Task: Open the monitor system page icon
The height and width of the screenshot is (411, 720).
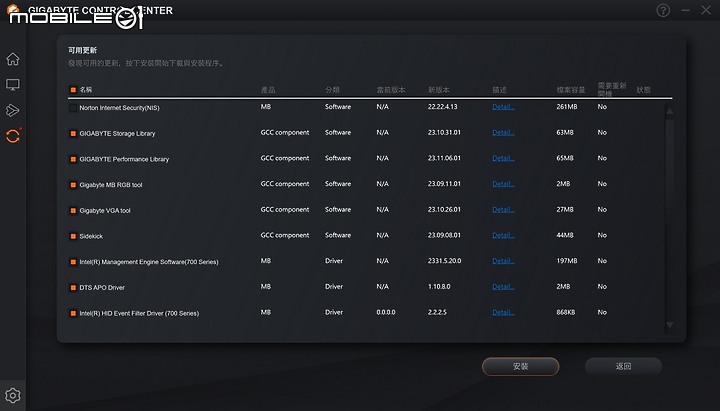Action: tap(13, 84)
